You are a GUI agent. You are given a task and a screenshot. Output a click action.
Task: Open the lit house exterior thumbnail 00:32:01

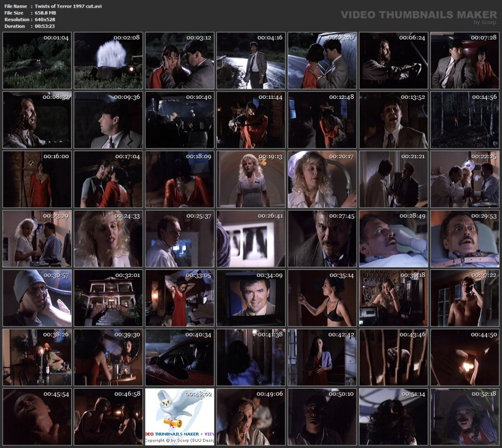tap(108, 298)
